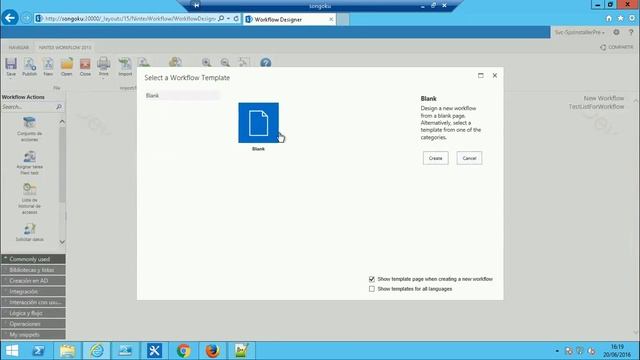Viewport: 640px width, 360px height.
Task: Expand the 'Creación en AD' actions group
Action: coord(33,281)
